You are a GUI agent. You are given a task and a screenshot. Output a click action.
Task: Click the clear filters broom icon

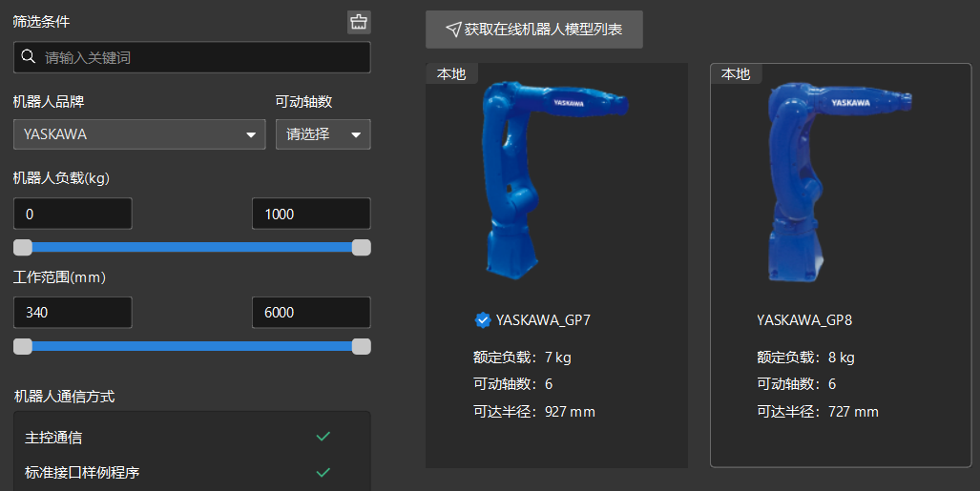coord(359,22)
